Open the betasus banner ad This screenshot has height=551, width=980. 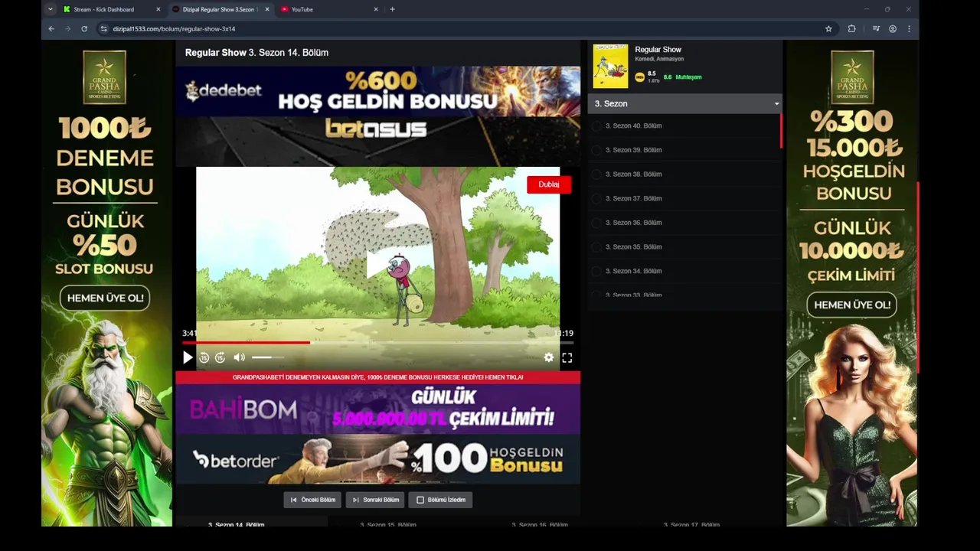tap(377, 141)
